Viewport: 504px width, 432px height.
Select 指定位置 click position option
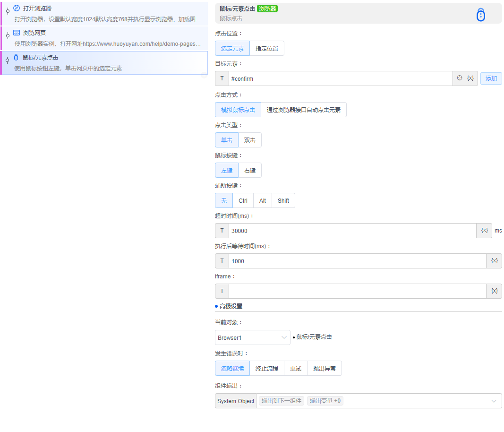[267, 48]
